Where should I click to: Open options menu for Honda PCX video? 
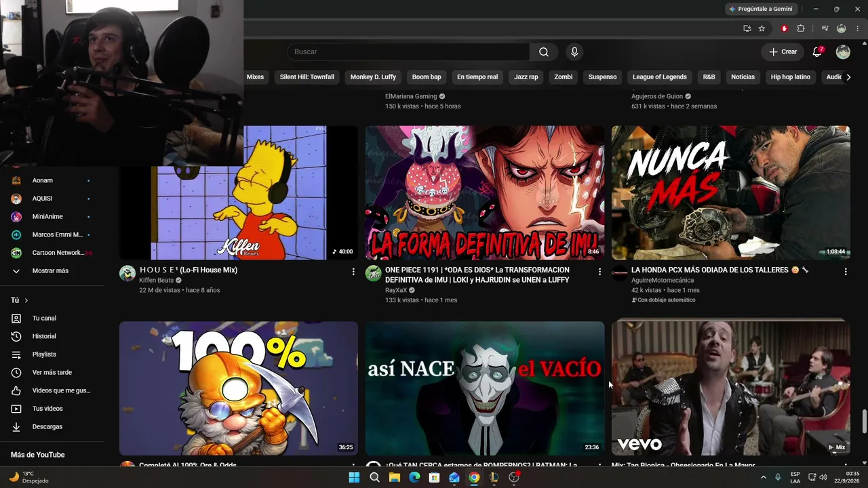[846, 271]
